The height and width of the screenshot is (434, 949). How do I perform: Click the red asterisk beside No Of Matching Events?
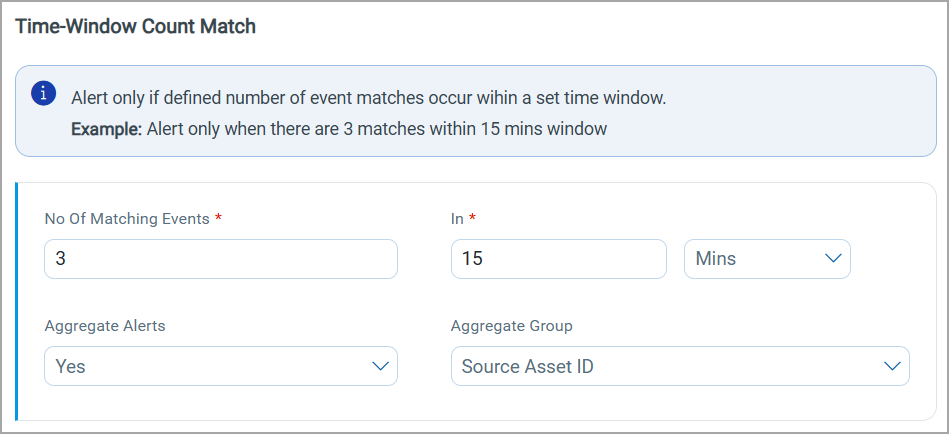[218, 219]
